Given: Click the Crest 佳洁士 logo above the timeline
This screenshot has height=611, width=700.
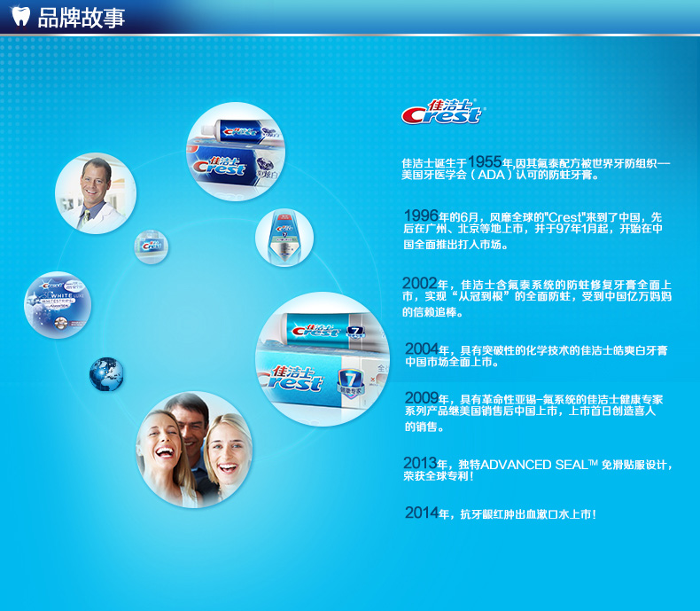Looking at the screenshot, I should [443, 112].
